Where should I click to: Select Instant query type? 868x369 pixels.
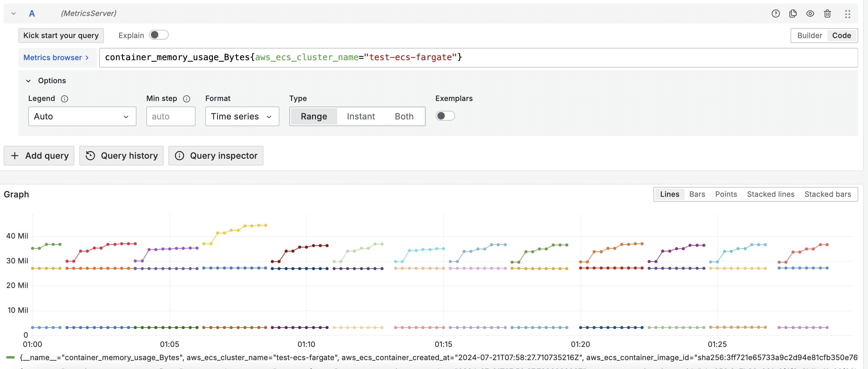tap(361, 116)
